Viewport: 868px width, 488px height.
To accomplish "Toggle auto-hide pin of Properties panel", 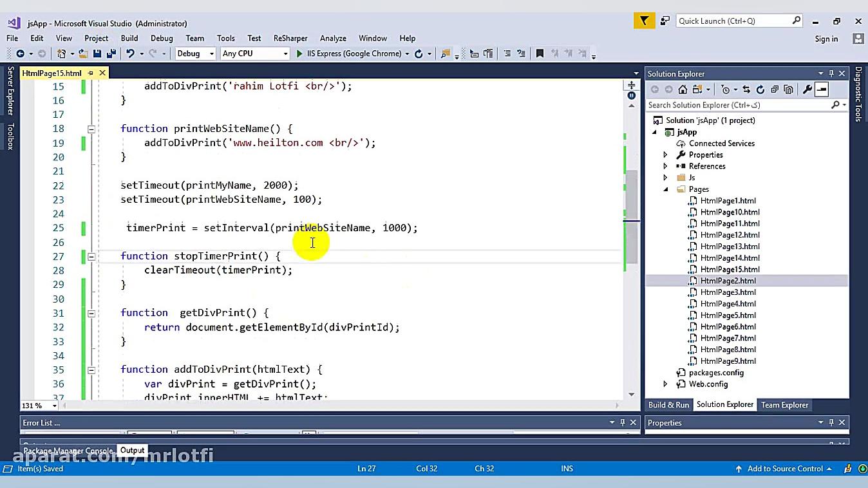I will coord(831,422).
